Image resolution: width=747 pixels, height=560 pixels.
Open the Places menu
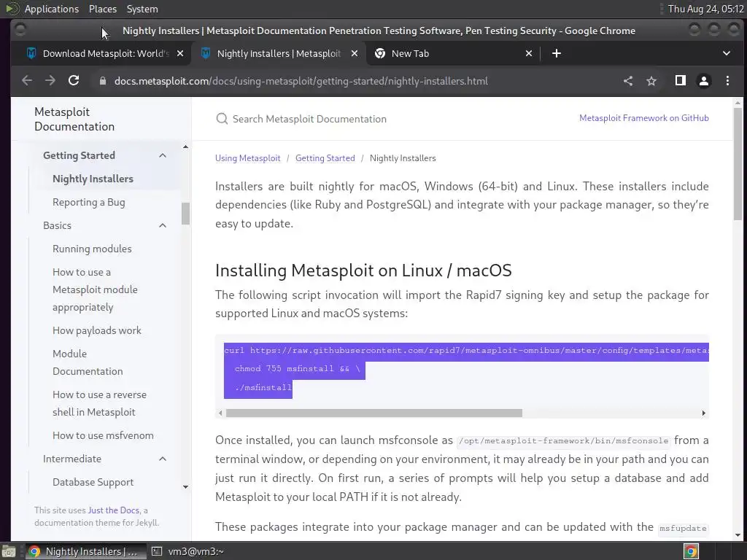pos(102,9)
